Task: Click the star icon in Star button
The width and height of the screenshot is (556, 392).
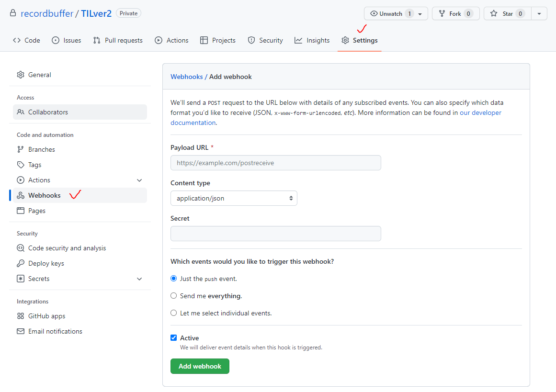Action: pos(494,13)
